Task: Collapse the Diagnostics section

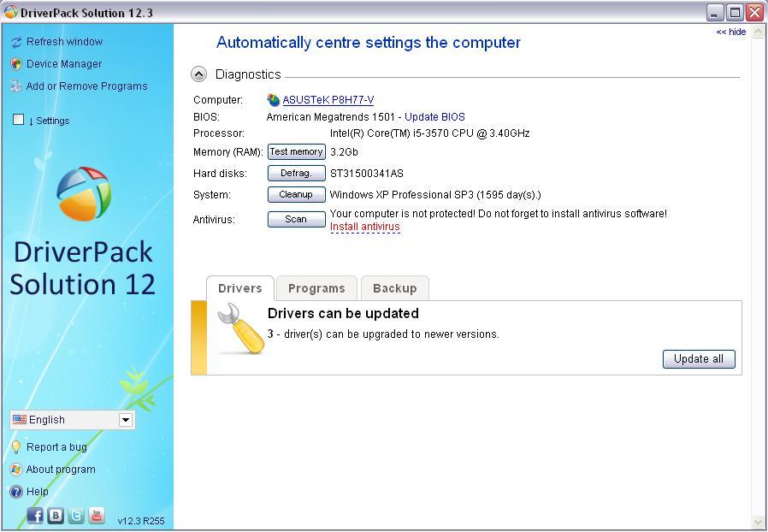Action: click(x=198, y=74)
